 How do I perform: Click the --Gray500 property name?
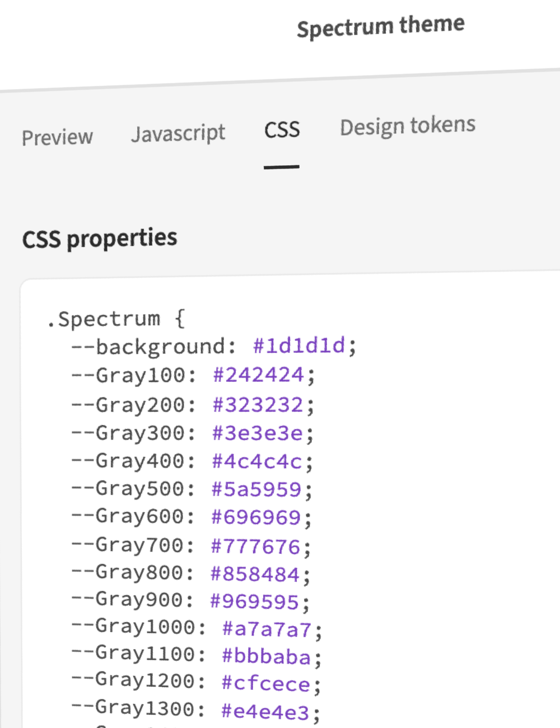point(132,488)
